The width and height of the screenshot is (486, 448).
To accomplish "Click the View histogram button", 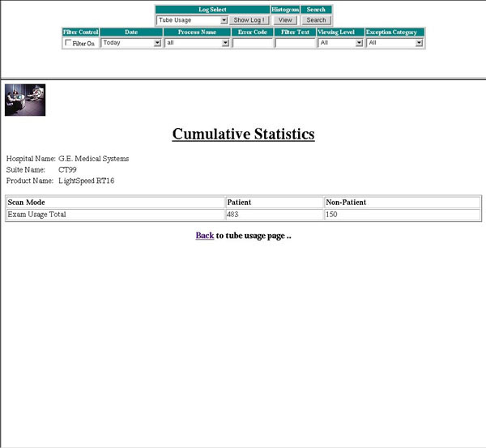I will tap(285, 20).
